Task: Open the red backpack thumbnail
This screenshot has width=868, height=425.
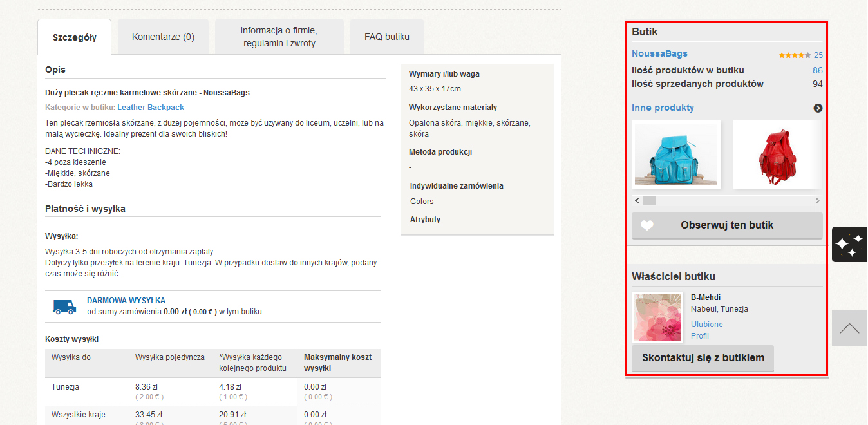Action: click(x=777, y=155)
